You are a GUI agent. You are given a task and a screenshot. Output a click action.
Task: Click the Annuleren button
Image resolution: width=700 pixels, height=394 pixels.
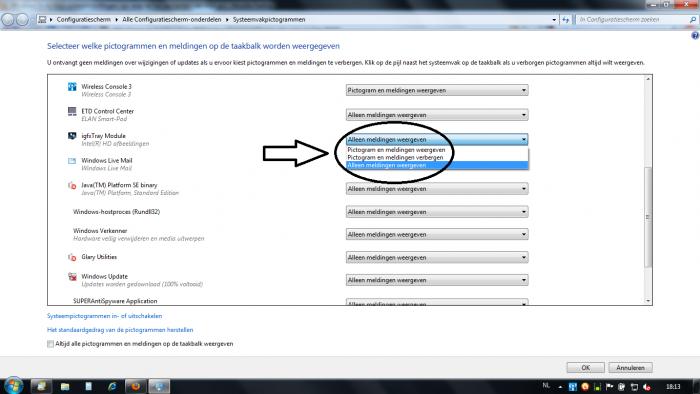(x=630, y=368)
